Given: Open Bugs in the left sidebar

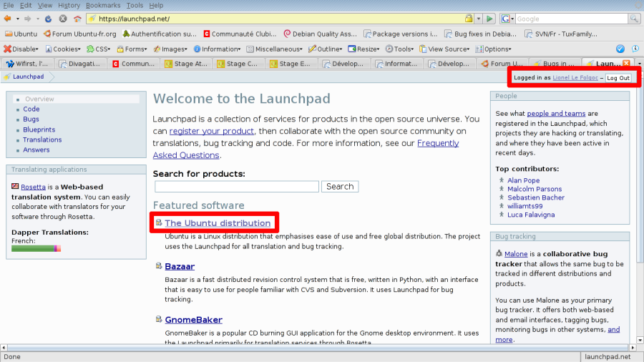Looking at the screenshot, I should point(31,119).
